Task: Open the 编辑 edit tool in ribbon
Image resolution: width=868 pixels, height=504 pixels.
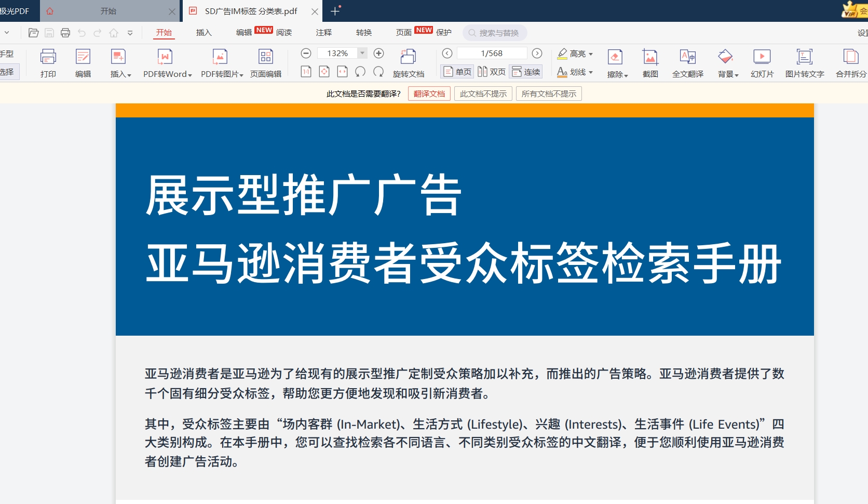Action: point(83,63)
